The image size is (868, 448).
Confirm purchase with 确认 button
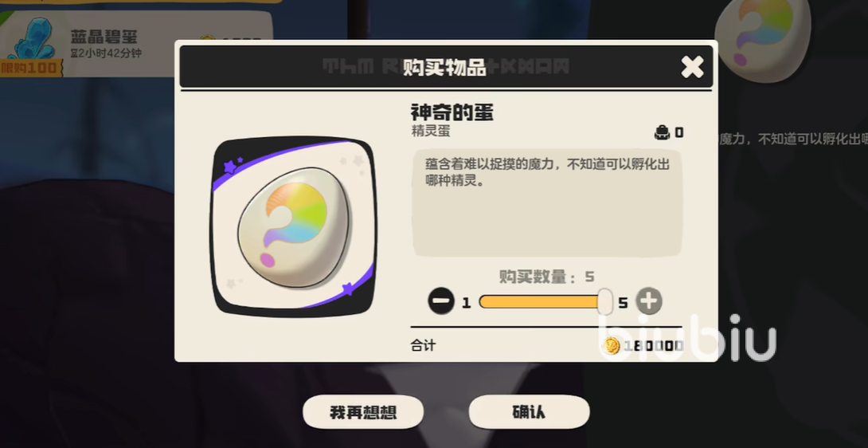click(530, 412)
